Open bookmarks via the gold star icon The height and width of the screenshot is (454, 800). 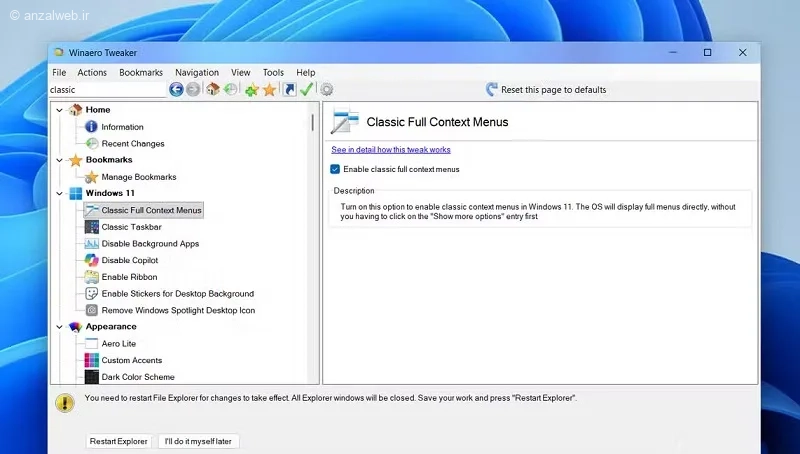269,90
